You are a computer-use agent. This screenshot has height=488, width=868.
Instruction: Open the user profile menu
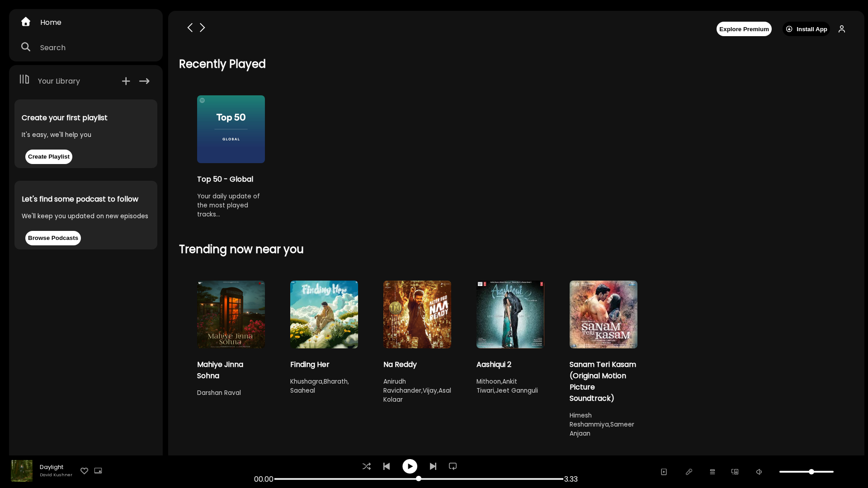pyautogui.click(x=842, y=29)
